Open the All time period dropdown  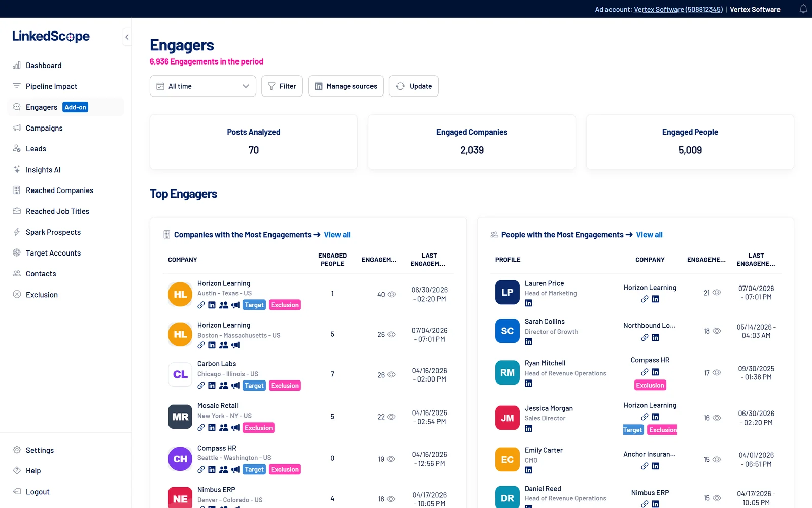(x=203, y=86)
